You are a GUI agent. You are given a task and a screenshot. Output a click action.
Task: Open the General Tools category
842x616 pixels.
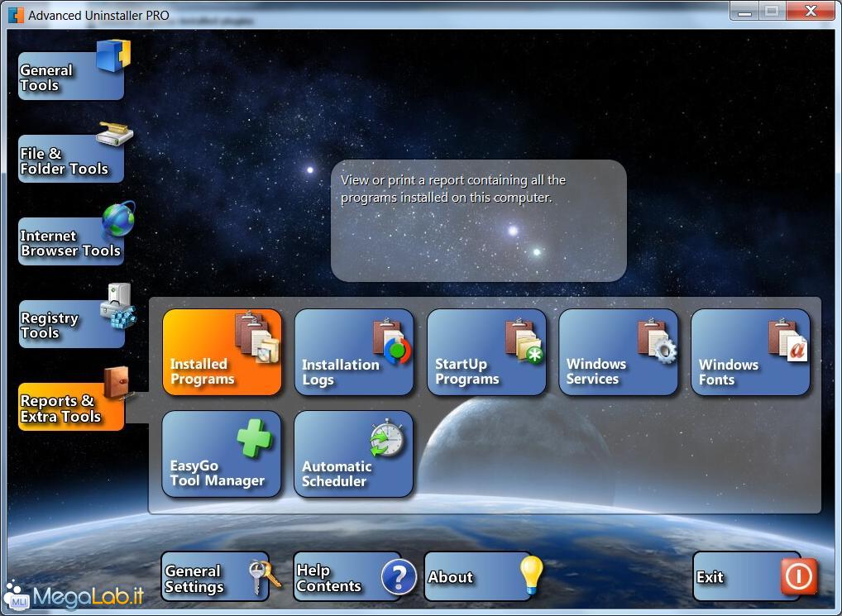[71, 76]
